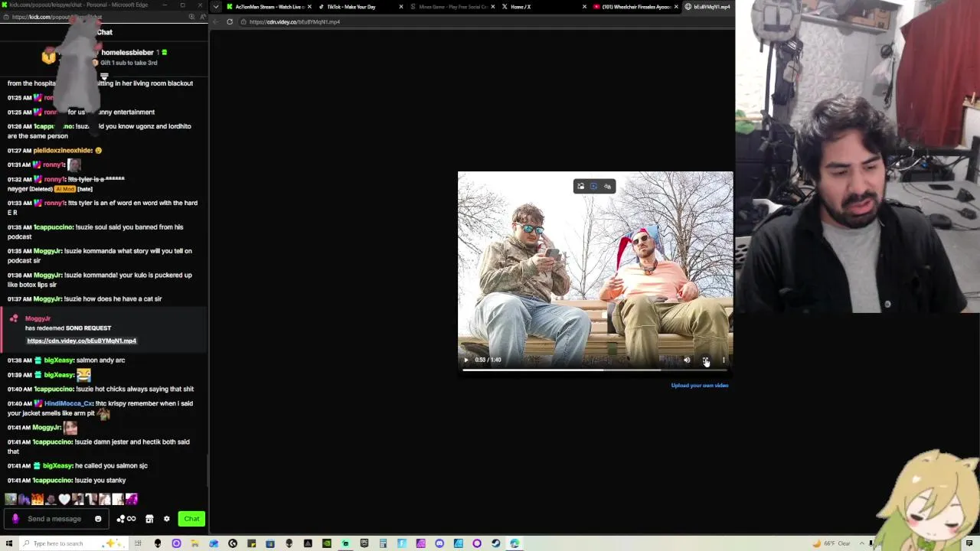Click the picture-in-picture icon in the video overlay toolbar

coord(580,187)
